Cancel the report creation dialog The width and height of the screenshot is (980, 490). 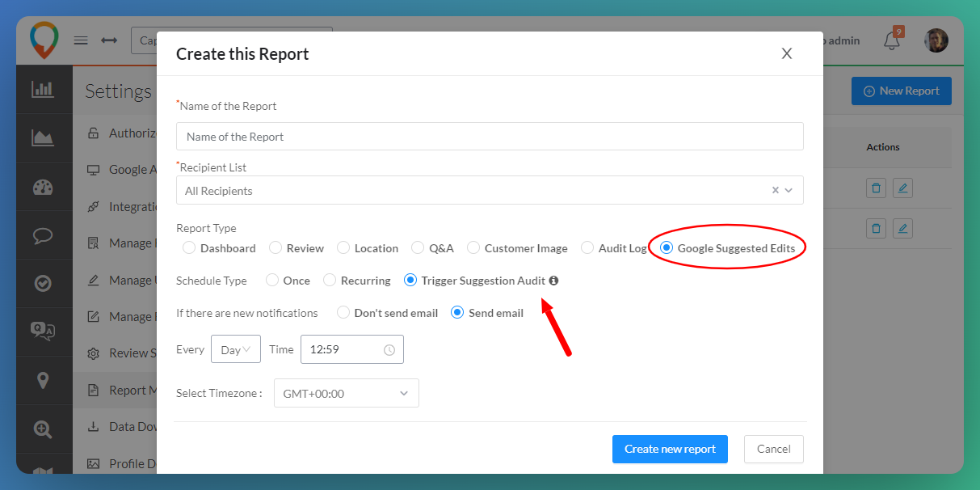(774, 449)
